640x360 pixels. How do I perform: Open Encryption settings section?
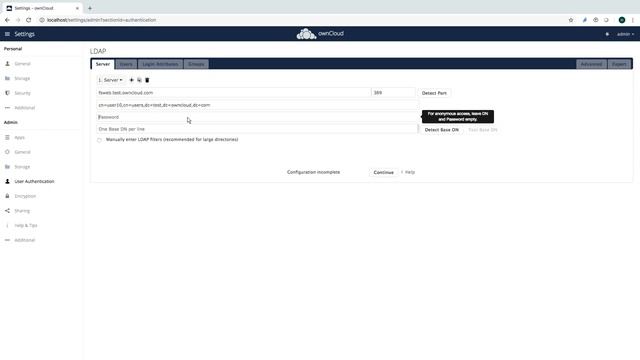(x=25, y=196)
